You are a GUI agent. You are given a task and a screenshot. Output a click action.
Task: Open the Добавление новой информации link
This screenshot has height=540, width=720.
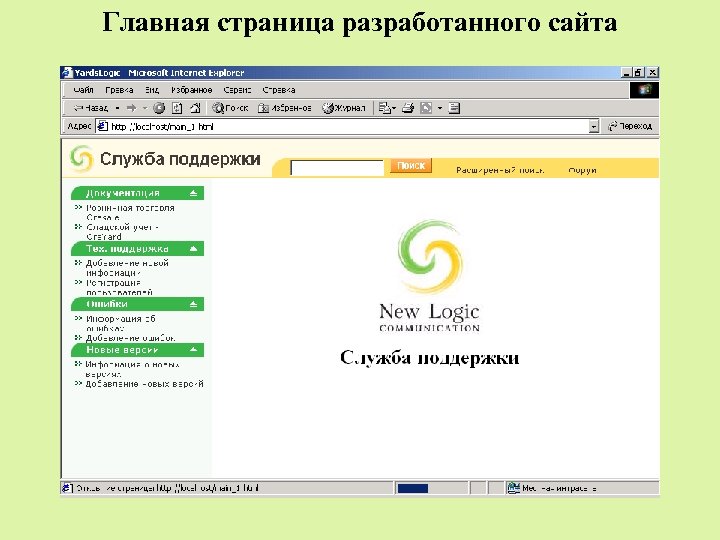[127, 268]
